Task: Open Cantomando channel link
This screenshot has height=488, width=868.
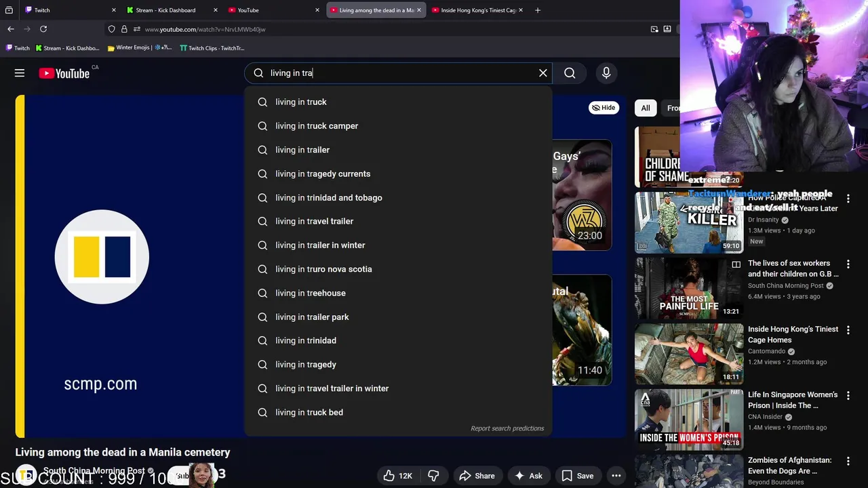Action: coord(766,351)
